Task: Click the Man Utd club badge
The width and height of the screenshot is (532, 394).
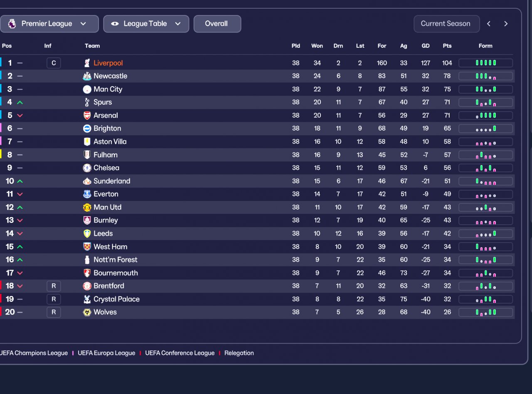Action: coord(87,207)
